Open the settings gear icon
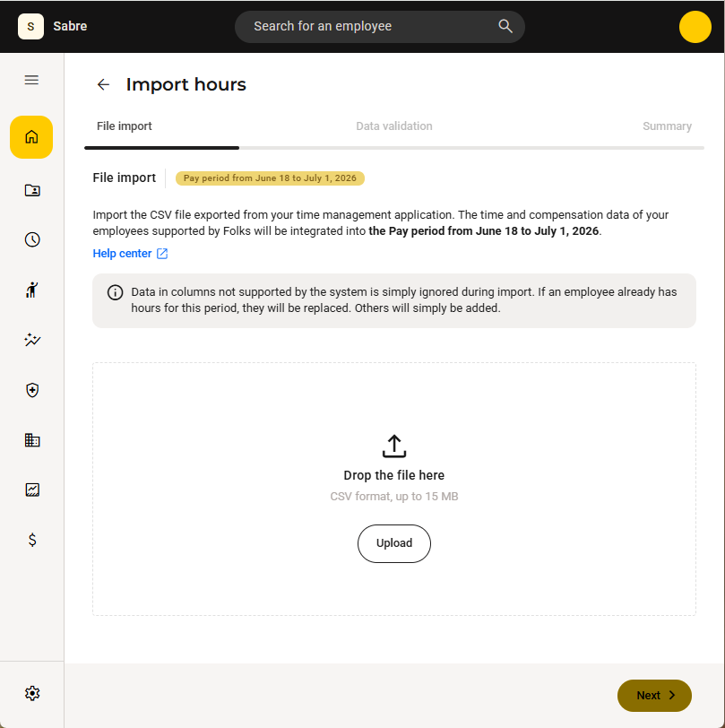725x728 pixels. point(32,693)
